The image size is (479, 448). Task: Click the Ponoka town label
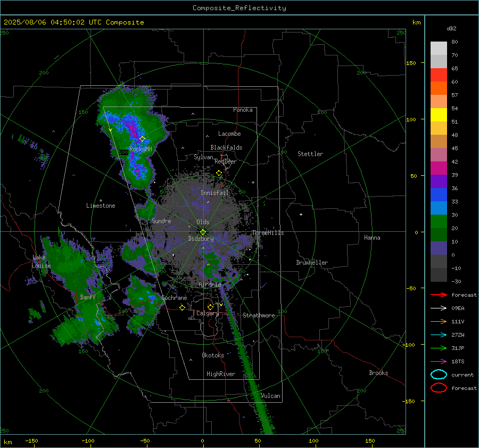pos(243,110)
